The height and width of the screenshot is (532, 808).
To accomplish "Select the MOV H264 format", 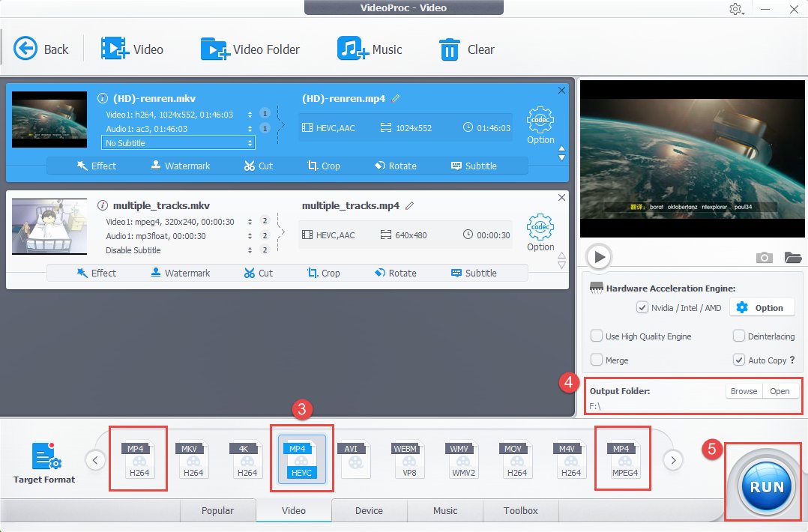I will 516,459.
